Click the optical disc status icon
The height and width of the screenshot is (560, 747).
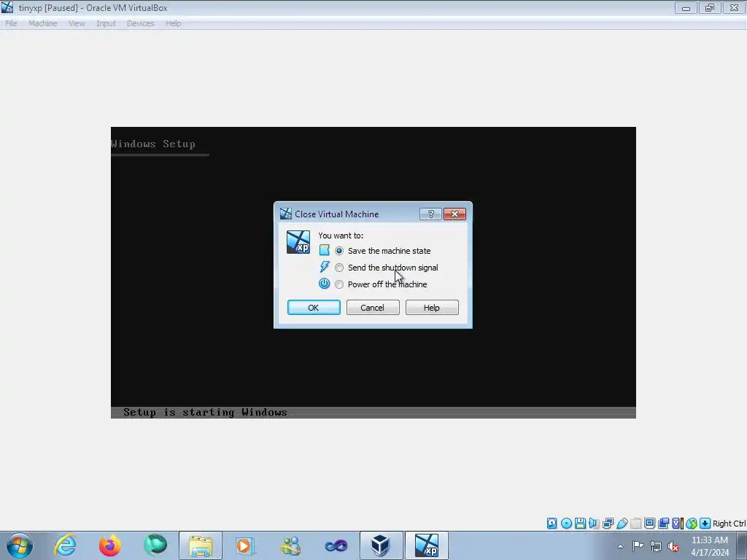pyautogui.click(x=566, y=524)
